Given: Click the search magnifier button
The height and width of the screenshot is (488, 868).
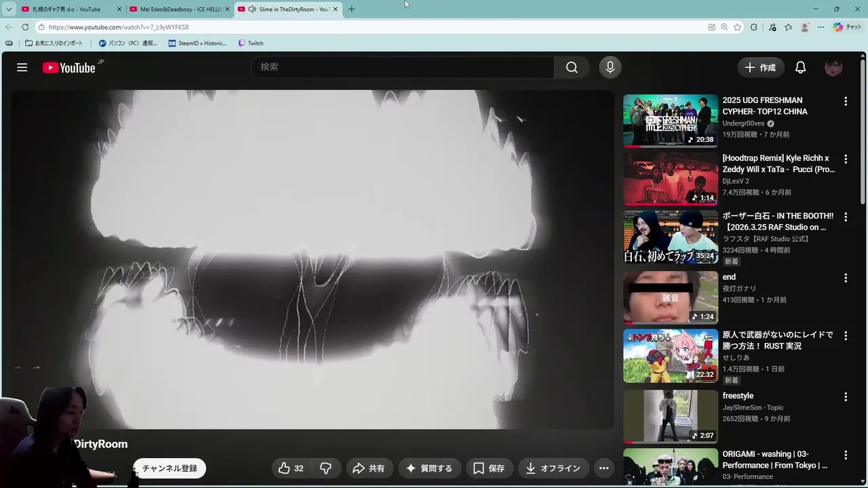Looking at the screenshot, I should coord(572,67).
